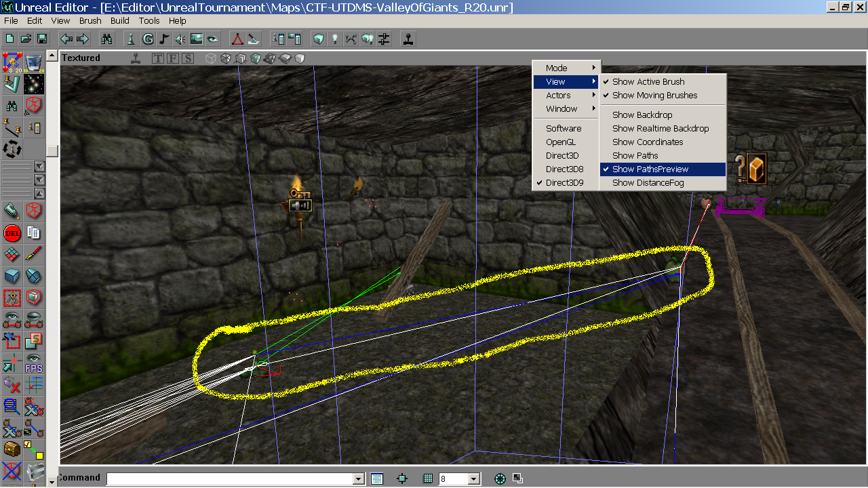
Task: Undo with the left arrow icon
Action: [x=66, y=39]
